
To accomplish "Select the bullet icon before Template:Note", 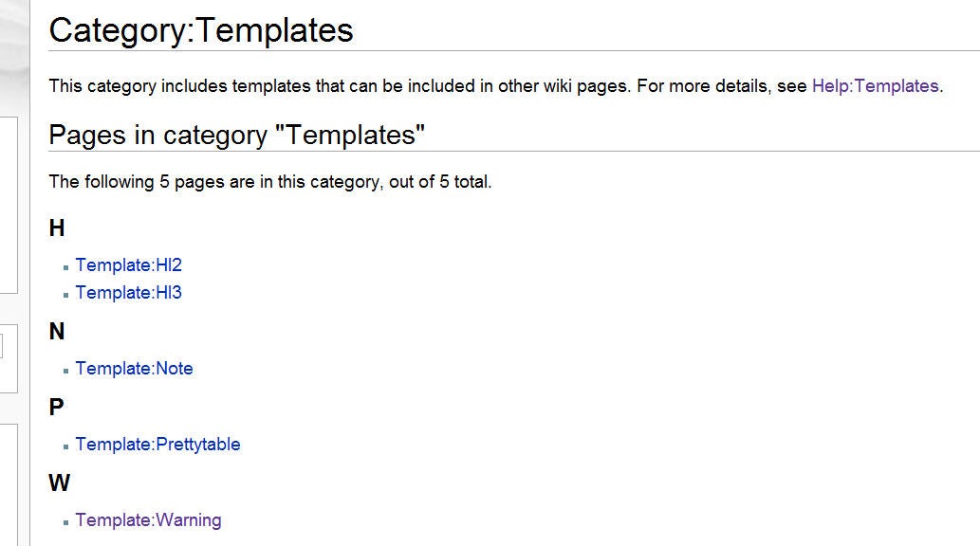I will pyautogui.click(x=65, y=371).
